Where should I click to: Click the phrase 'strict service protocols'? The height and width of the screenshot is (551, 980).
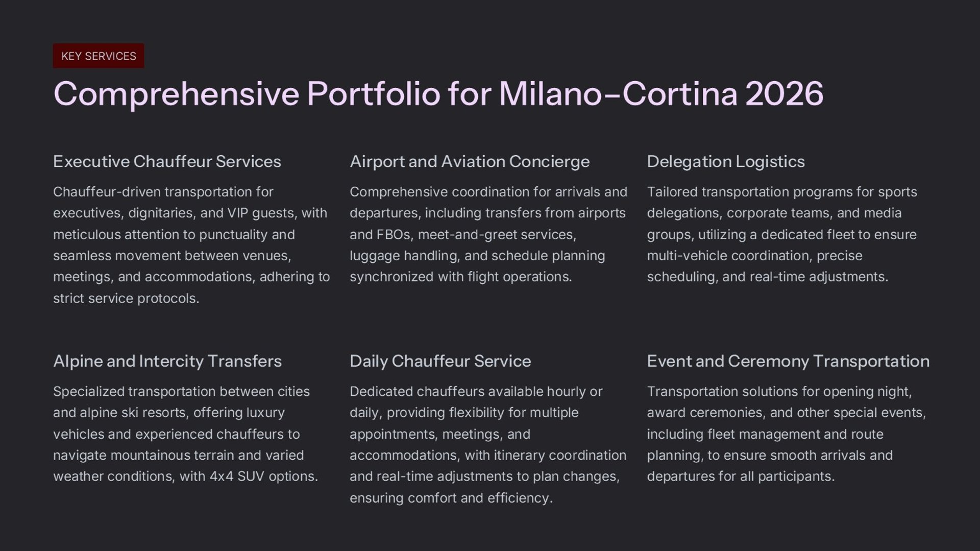click(126, 298)
